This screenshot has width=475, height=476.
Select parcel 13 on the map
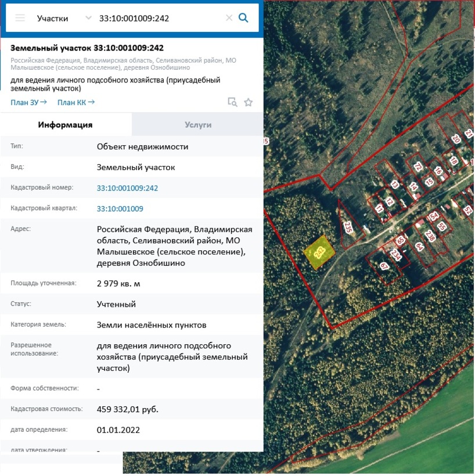394,184
